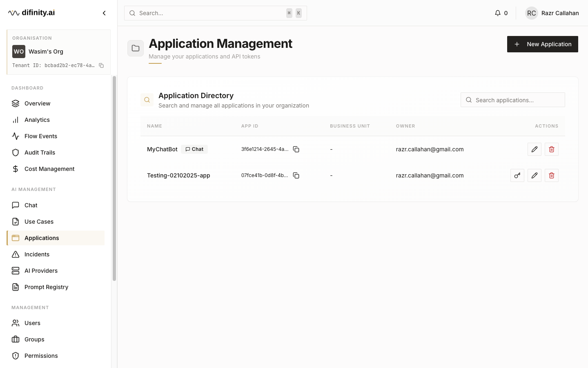This screenshot has height=368, width=588.
Task: Delete the Testing-02102025-app application
Action: (552, 175)
